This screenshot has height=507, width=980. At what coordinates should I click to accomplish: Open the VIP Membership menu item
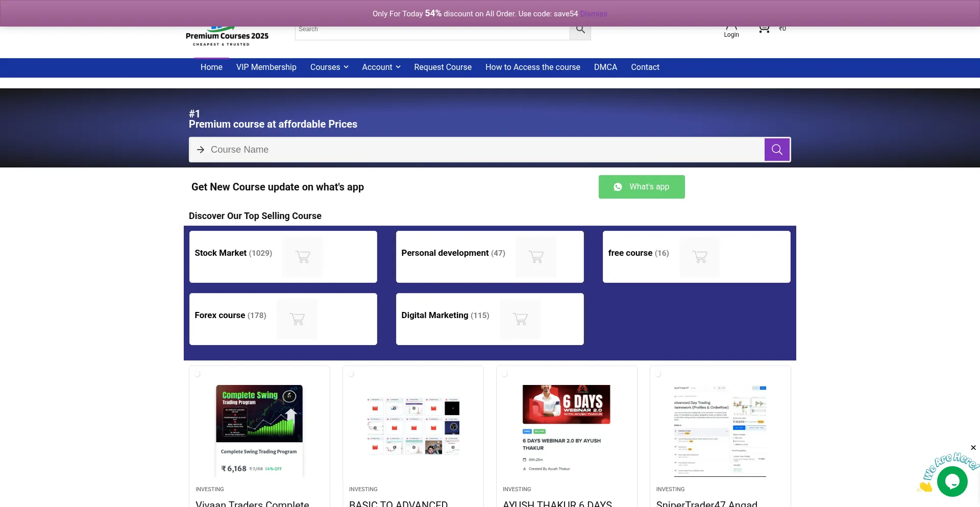point(266,67)
